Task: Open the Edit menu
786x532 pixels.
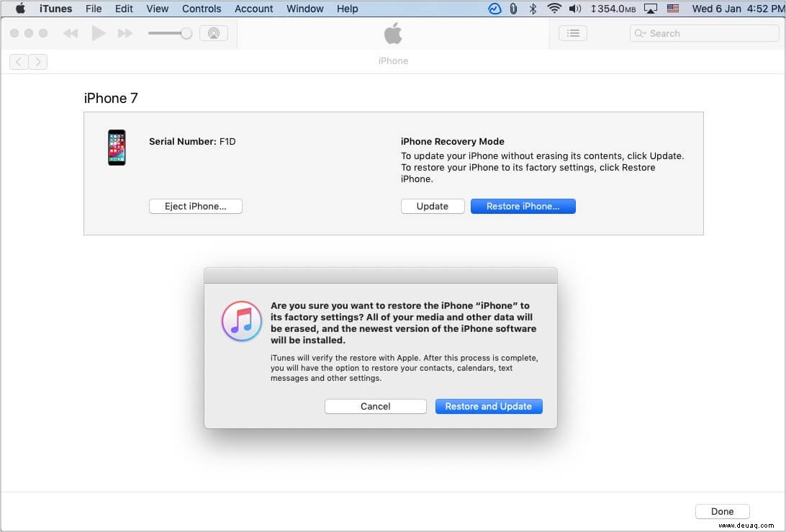Action: [124, 9]
